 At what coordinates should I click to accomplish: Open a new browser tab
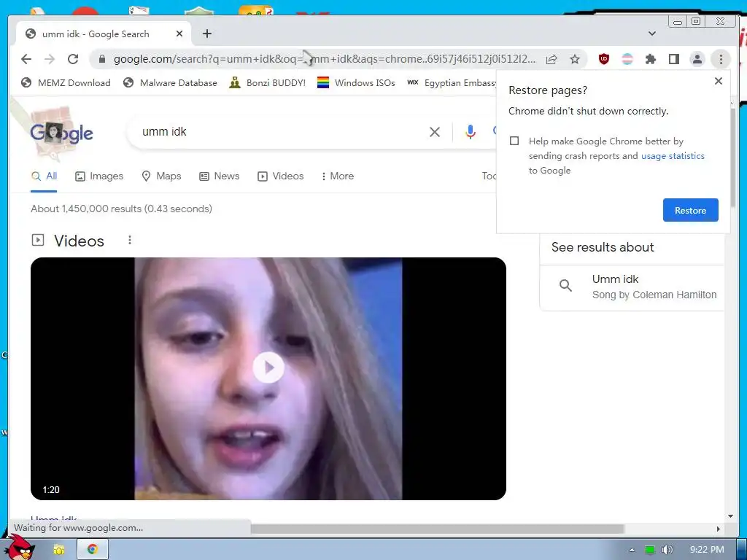[x=206, y=34]
